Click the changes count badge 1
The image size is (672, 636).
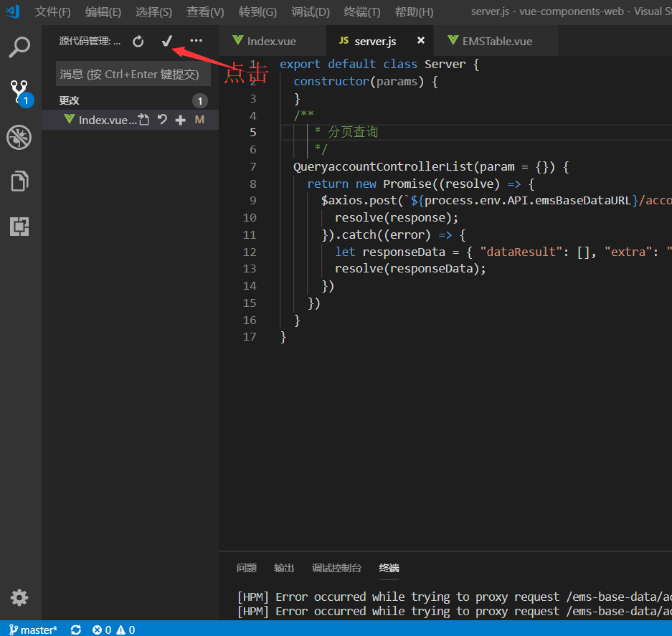coord(199,100)
